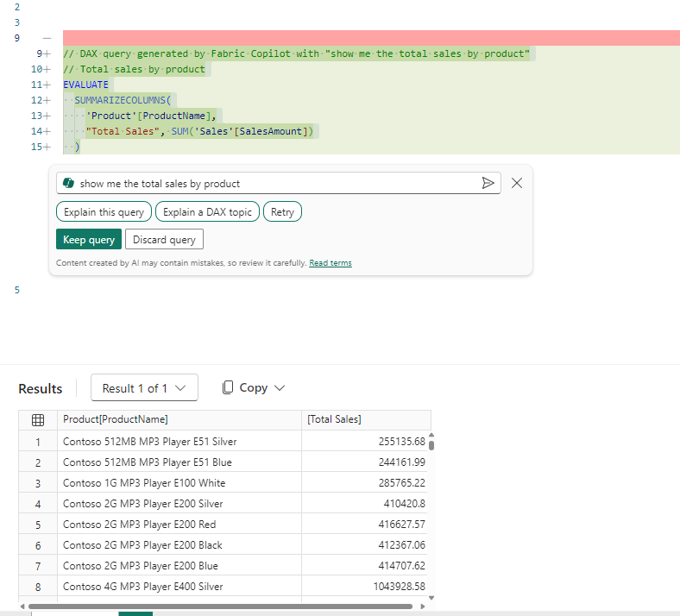Click the down arrow on results vertical scrollbar

coord(431,596)
